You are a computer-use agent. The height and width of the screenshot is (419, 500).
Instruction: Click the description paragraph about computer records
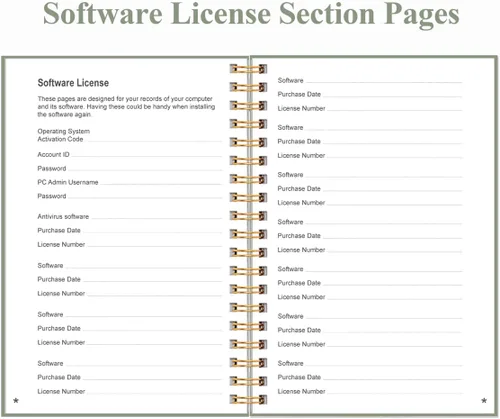coord(126,107)
